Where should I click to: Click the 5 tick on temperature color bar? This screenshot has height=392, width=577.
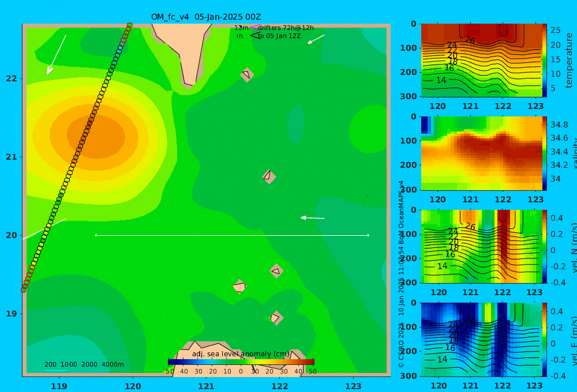click(553, 88)
